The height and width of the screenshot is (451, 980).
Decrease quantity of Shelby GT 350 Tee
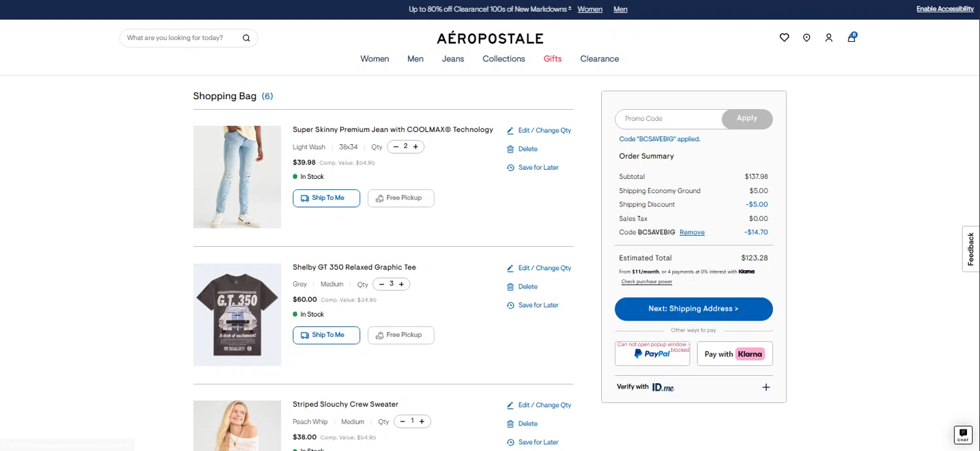tap(382, 284)
